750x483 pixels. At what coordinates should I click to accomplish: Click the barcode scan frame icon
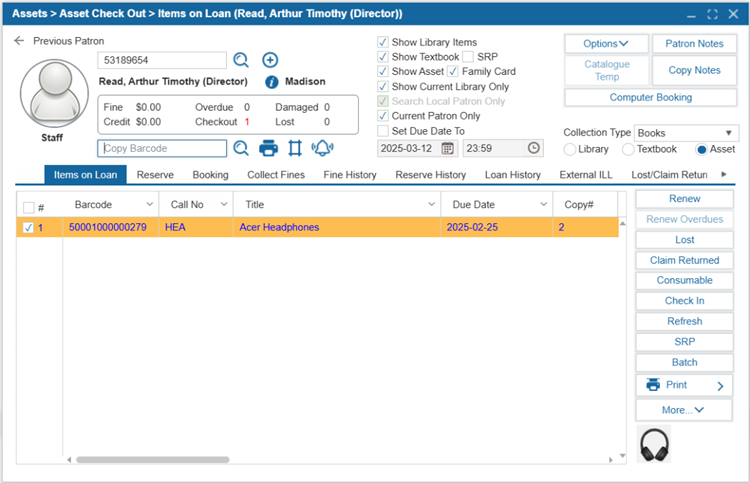[295, 148]
